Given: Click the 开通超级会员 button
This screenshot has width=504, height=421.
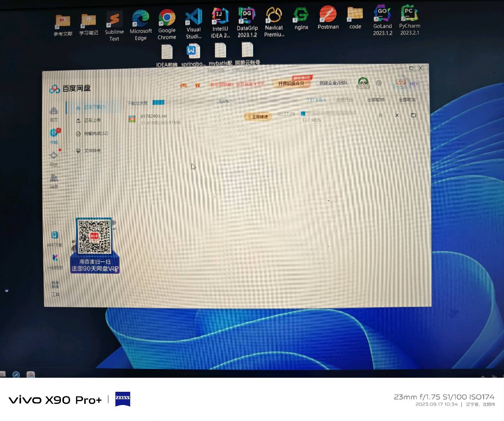Looking at the screenshot, I should [x=291, y=83].
